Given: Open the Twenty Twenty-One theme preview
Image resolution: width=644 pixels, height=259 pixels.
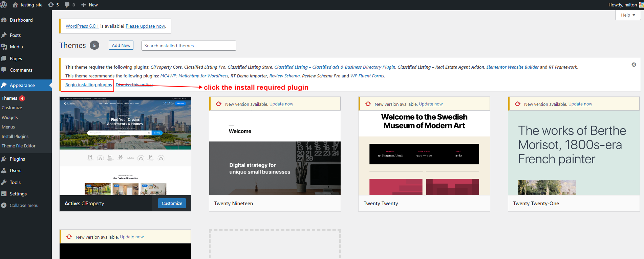Looking at the screenshot, I should click(x=574, y=153).
